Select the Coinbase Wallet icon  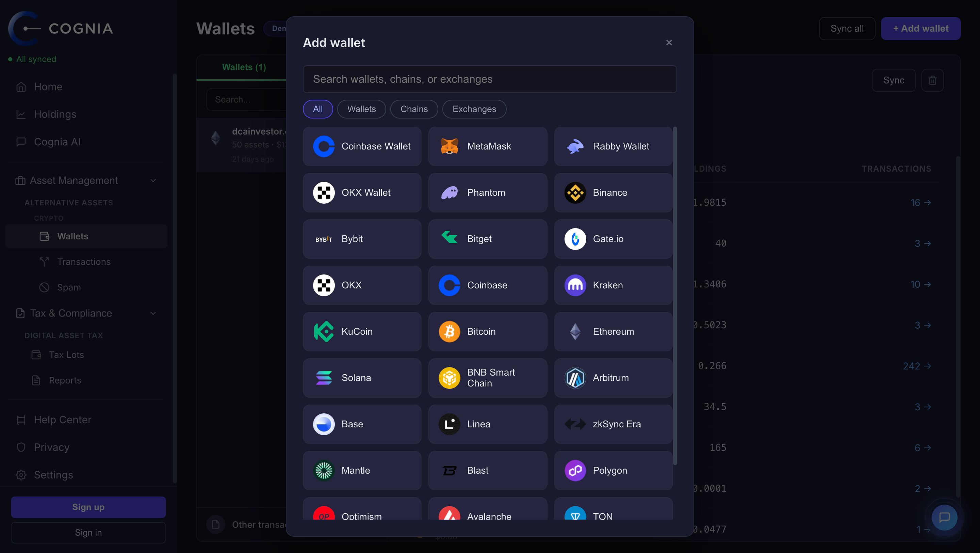pyautogui.click(x=324, y=146)
